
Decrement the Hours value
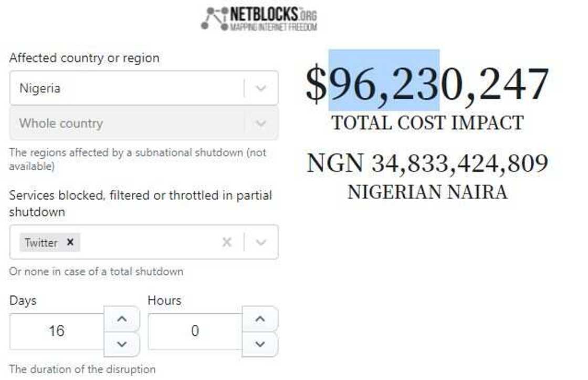(260, 344)
